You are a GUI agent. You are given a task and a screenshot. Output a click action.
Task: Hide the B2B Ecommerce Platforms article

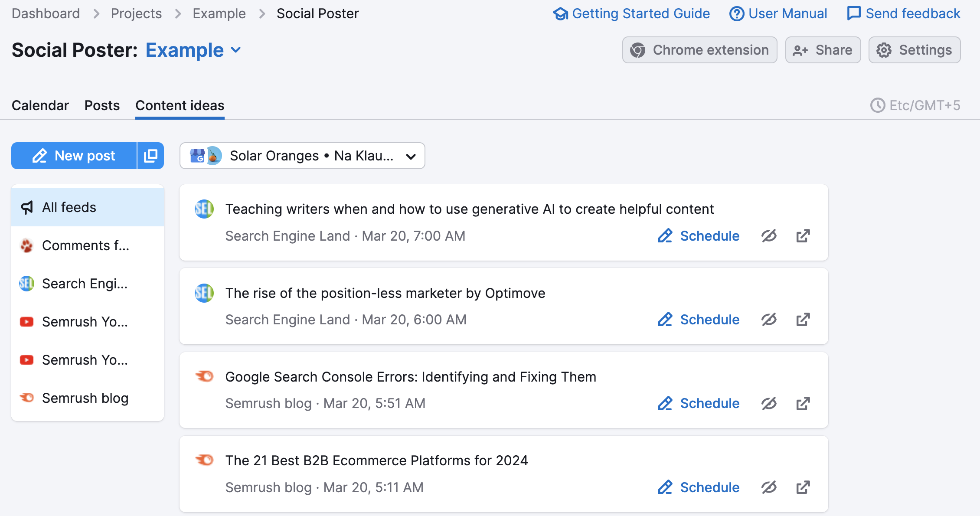[x=768, y=487]
